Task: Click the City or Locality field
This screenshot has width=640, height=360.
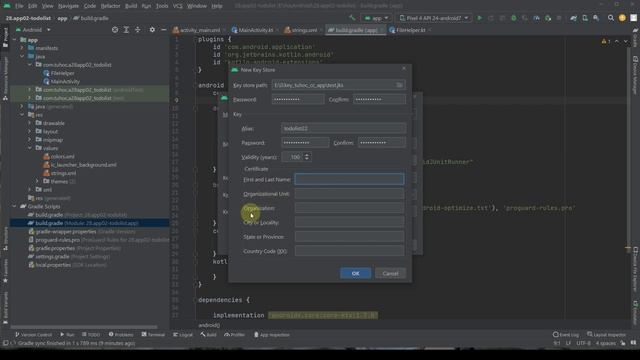Action: point(349,222)
